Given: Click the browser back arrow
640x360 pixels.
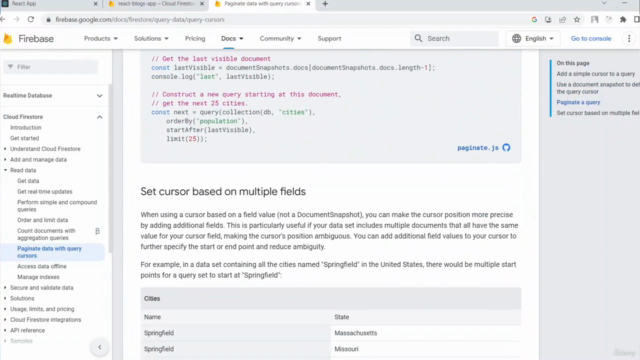Looking at the screenshot, I should pos(3,19).
